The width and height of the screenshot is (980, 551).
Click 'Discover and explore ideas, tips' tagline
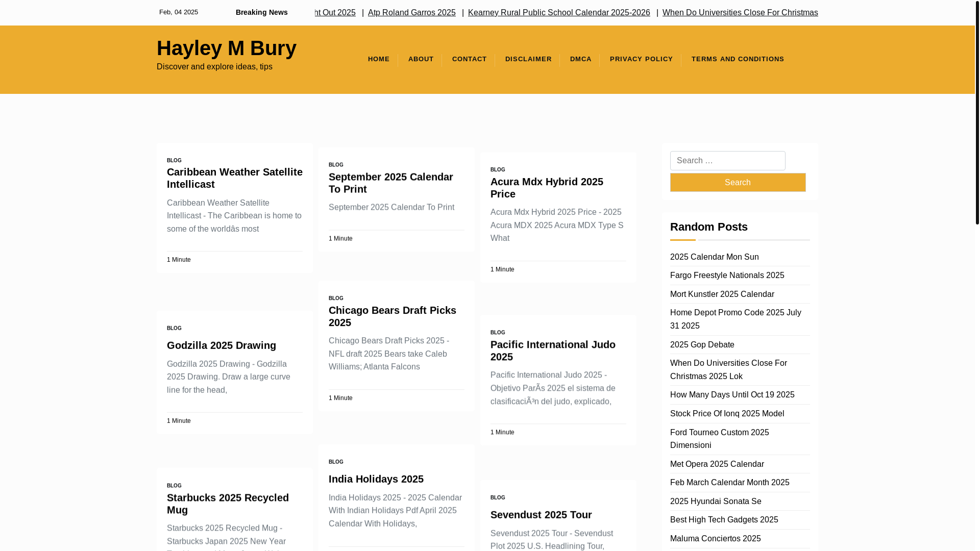click(x=214, y=67)
